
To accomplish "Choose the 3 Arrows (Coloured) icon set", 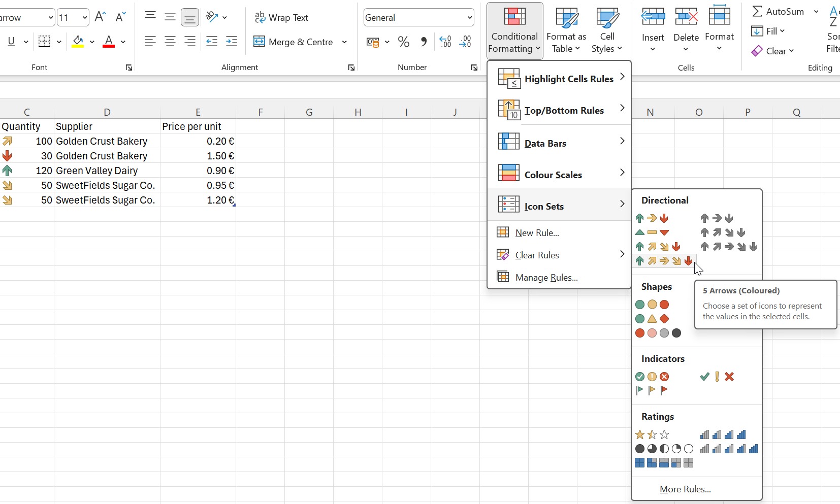I will coord(652,218).
